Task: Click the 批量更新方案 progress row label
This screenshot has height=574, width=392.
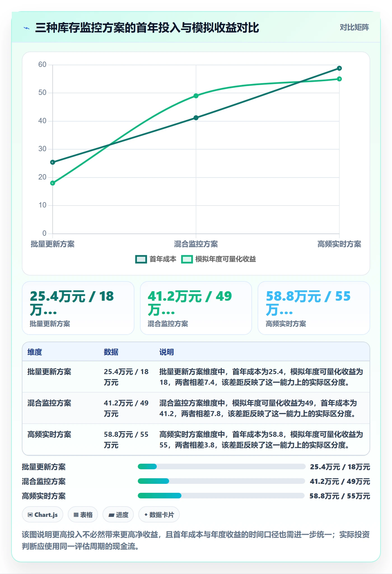Action: (44, 467)
